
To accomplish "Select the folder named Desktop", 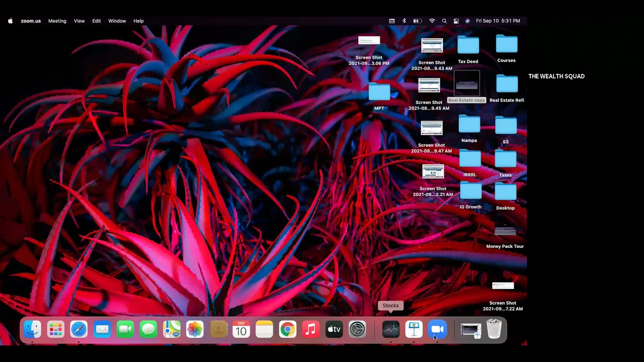I will (505, 197).
